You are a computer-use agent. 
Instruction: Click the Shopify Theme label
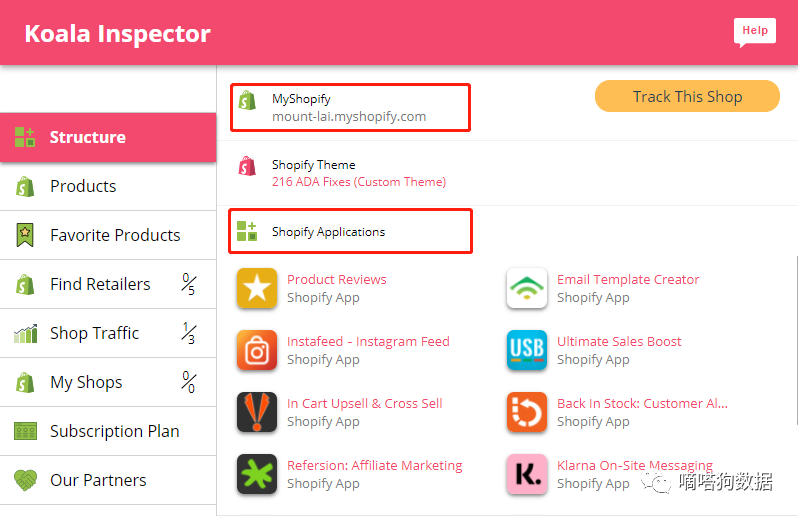point(314,165)
